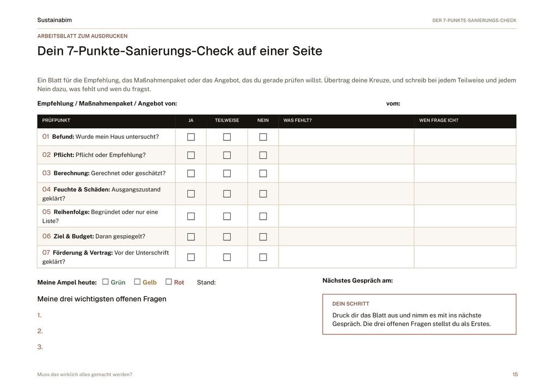Click the Teilweise column header
Viewport: 554px width, 392px height.
tap(227, 120)
